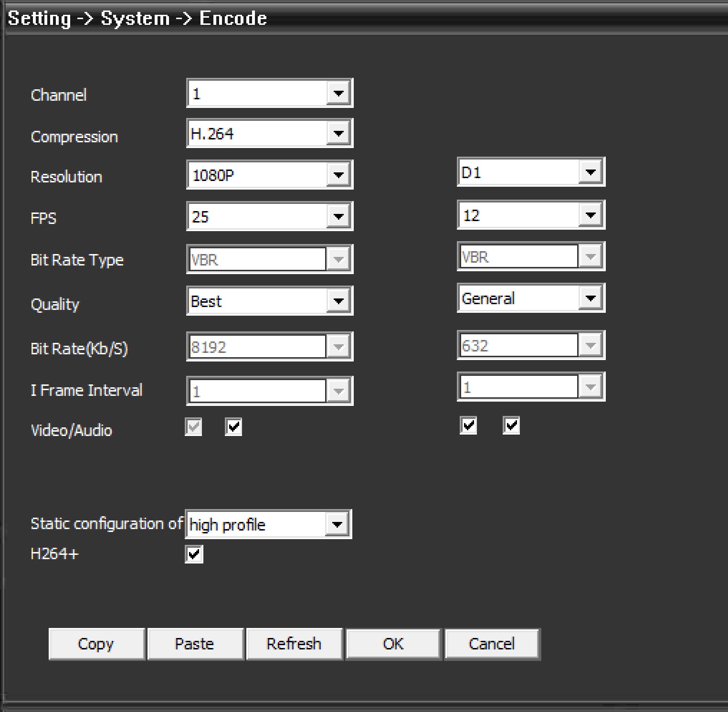Expand sub stream FPS 12 dropdown
Viewport: 728px width, 712px height.
590,215
